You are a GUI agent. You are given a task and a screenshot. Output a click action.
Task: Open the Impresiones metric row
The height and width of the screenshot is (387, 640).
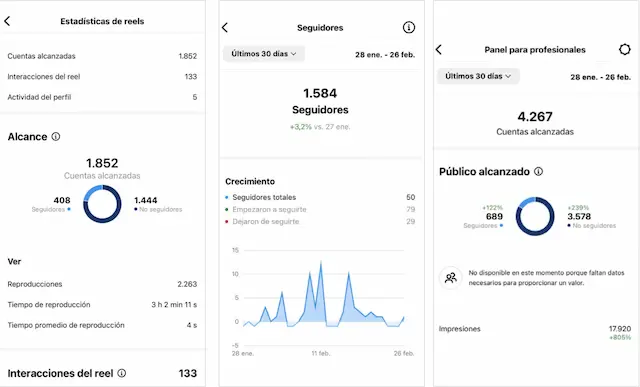[535, 332]
